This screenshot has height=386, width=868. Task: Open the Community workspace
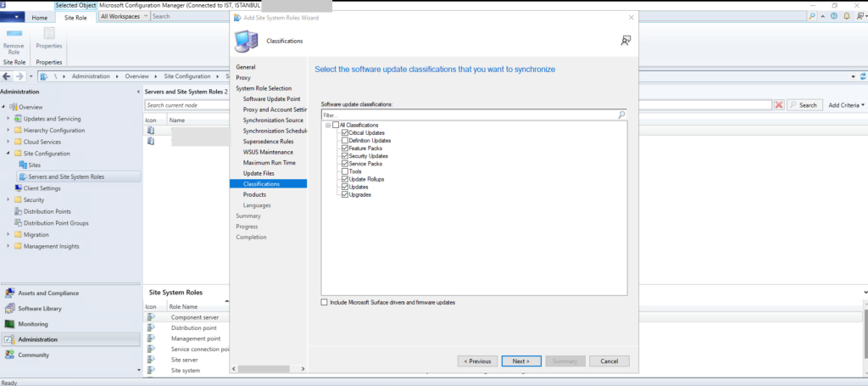coord(33,355)
